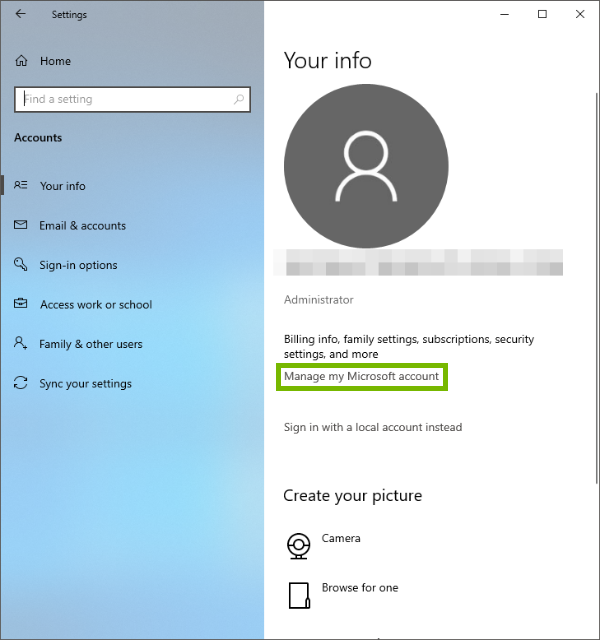The width and height of the screenshot is (600, 640).
Task: Click the Email & accounts envelope icon
Action: (20, 224)
